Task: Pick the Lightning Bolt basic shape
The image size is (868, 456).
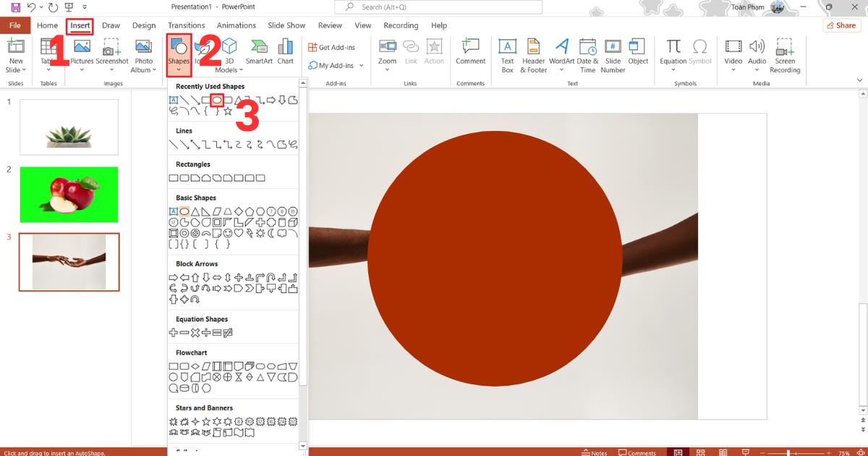Action: pos(250,233)
